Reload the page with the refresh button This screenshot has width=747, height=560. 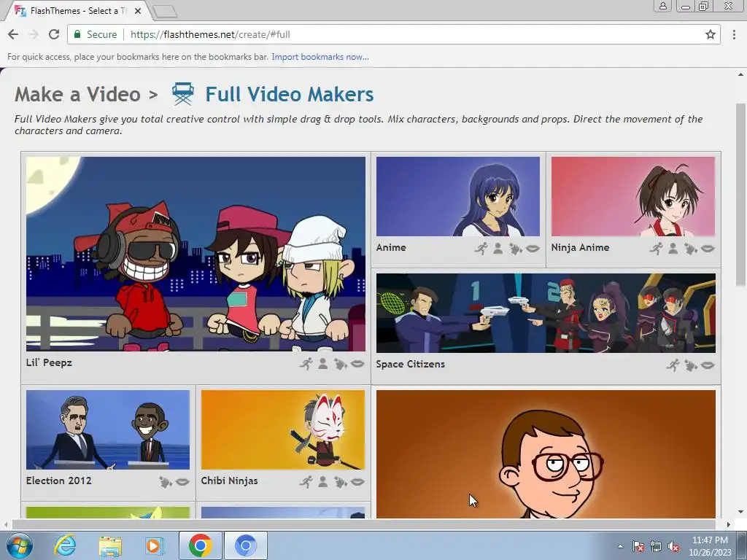[54, 34]
